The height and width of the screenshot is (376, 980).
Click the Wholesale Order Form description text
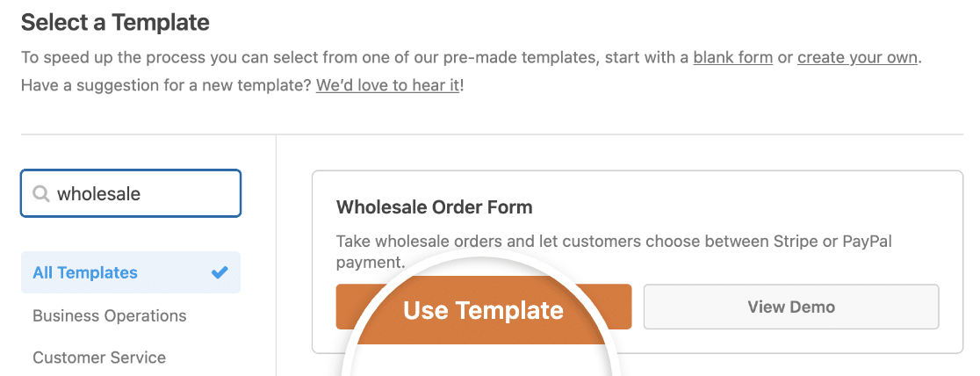pos(614,251)
